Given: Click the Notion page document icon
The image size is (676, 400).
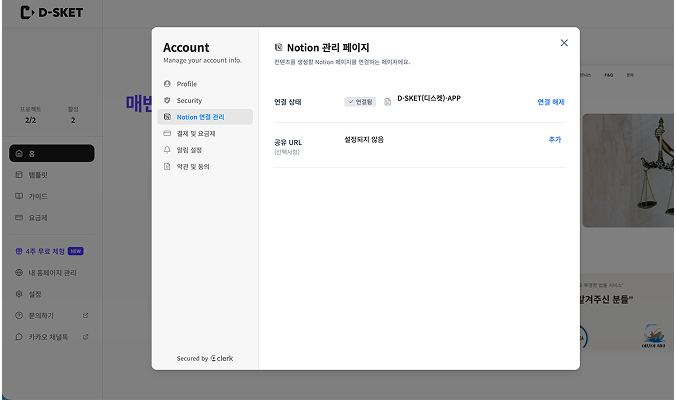Looking at the screenshot, I should (x=387, y=102).
